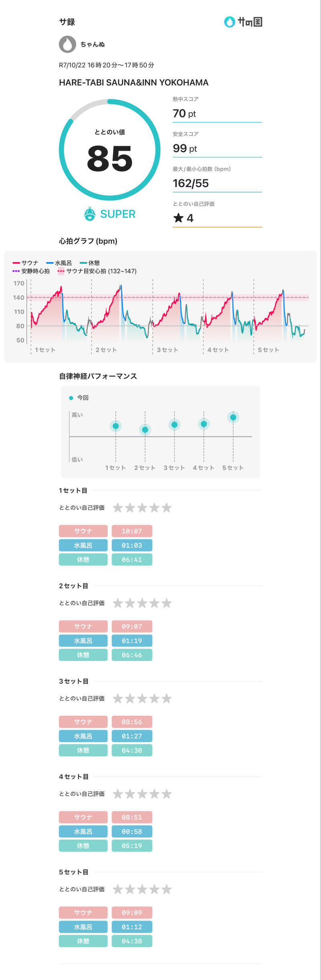Click the SUPER mascot badge icon
This screenshot has width=321, height=980.
89,214
